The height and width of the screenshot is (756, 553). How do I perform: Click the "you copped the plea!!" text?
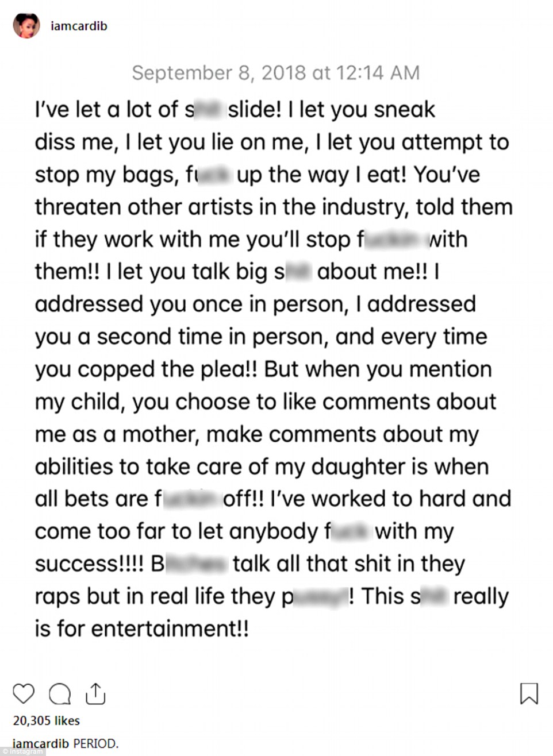pos(146,369)
